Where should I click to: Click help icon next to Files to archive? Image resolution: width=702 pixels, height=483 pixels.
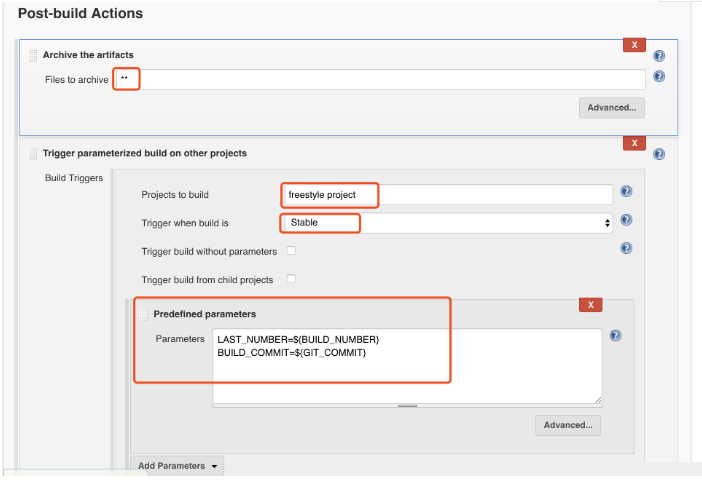pos(659,77)
